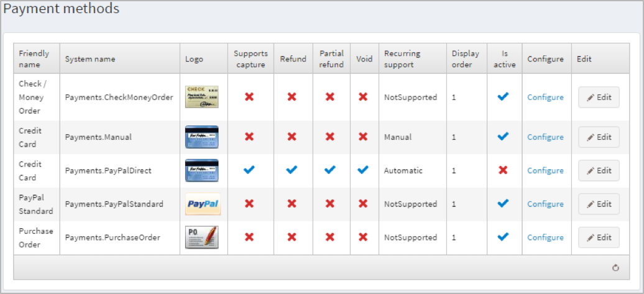Click the Check / Money Order logo image
Viewport: 644px width, 294px height.
[x=202, y=97]
